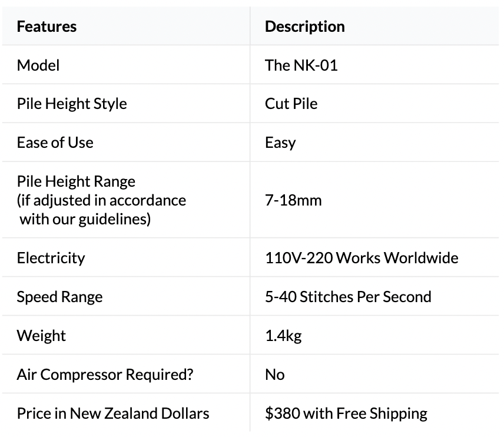Select the Electricity row label

click(x=51, y=258)
